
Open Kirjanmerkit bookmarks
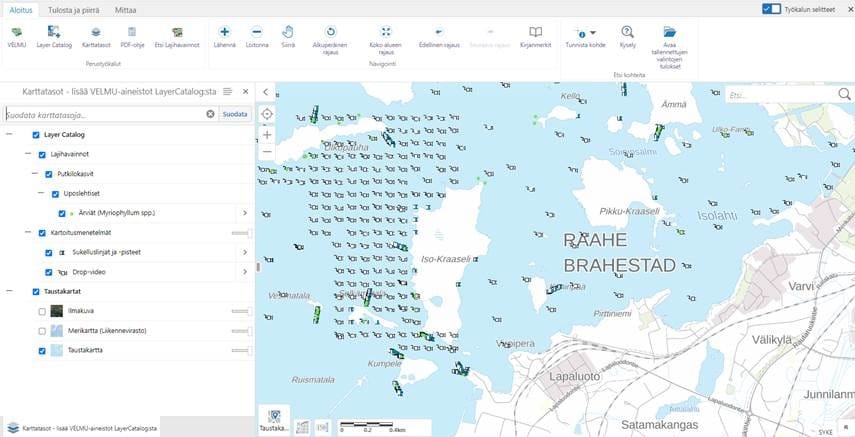pos(536,36)
